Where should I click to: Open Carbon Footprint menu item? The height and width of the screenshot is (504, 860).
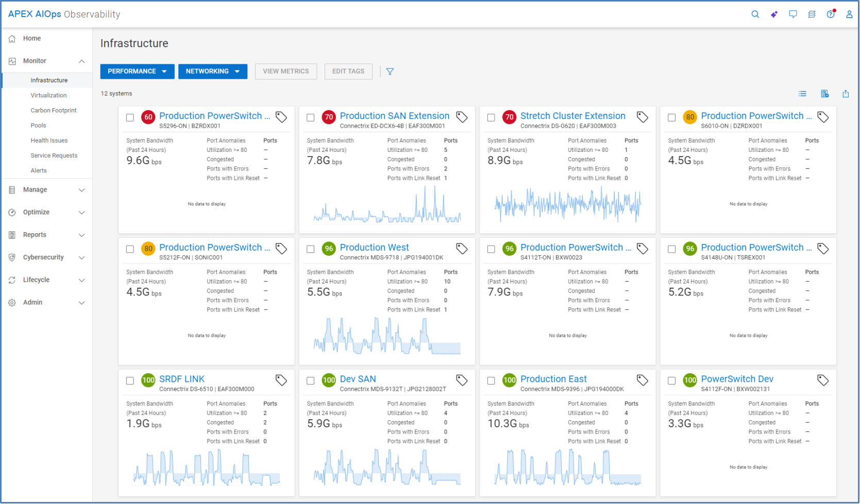[x=54, y=110]
